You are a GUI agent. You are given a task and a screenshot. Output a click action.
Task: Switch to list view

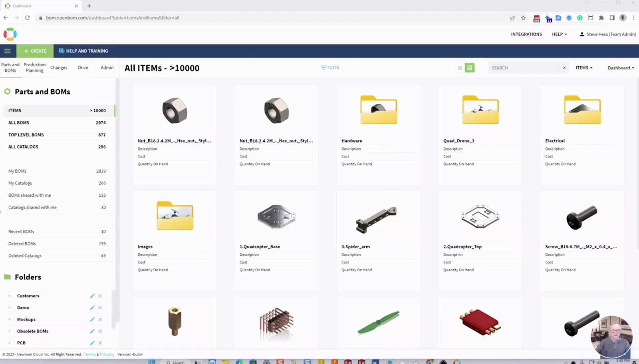click(460, 68)
